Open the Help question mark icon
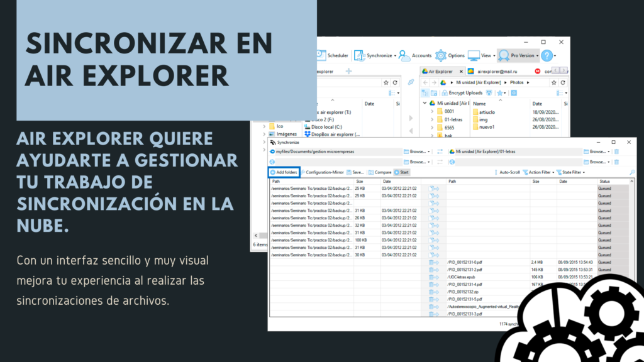 [547, 55]
